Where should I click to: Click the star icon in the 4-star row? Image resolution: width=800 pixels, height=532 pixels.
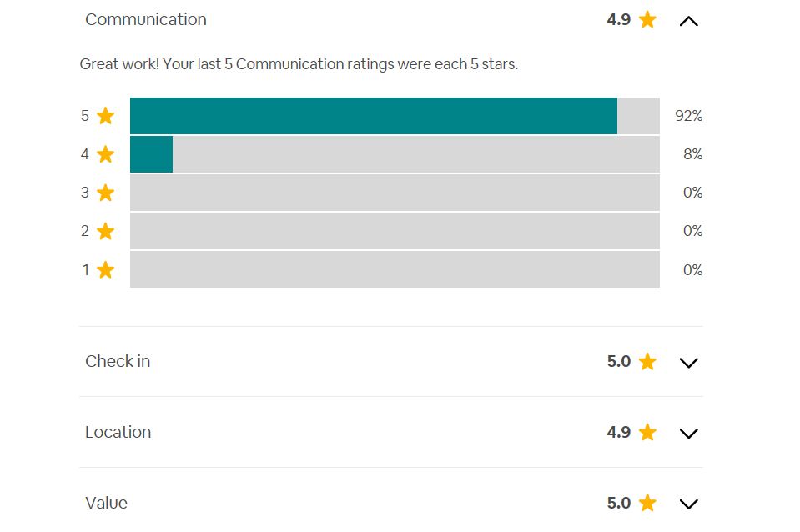click(x=105, y=154)
